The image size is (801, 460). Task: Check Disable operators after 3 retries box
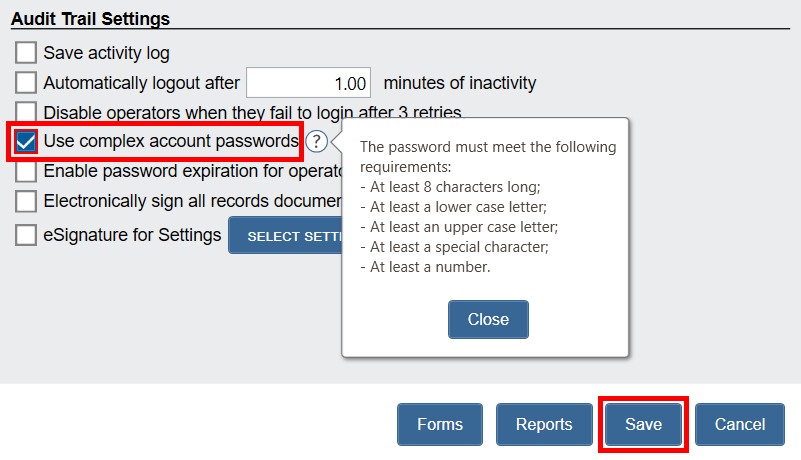(x=26, y=112)
